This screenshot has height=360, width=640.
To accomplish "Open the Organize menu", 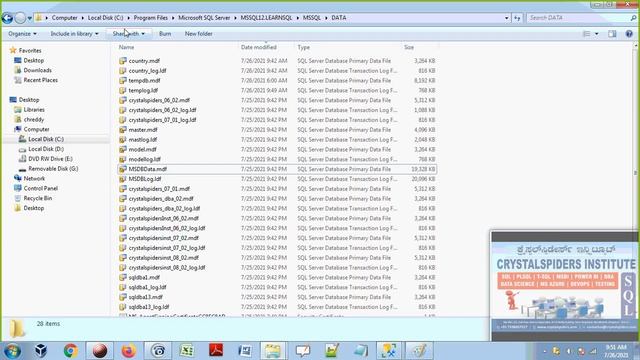I will [22, 33].
